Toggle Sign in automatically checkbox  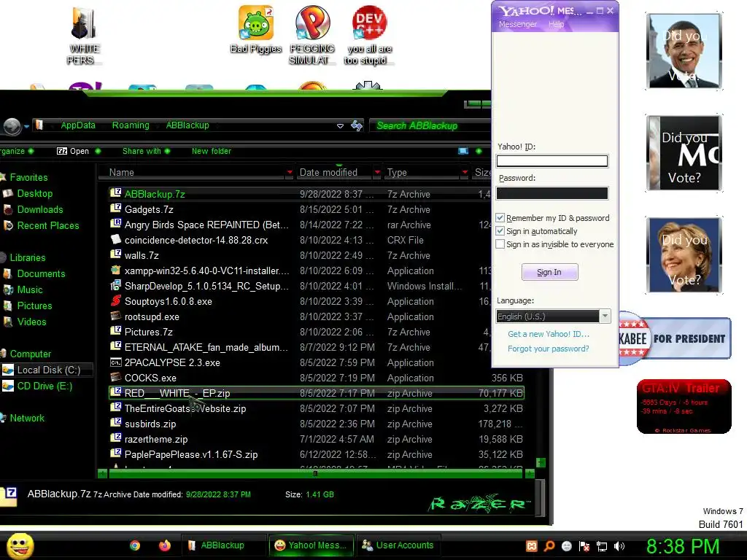pyautogui.click(x=500, y=231)
